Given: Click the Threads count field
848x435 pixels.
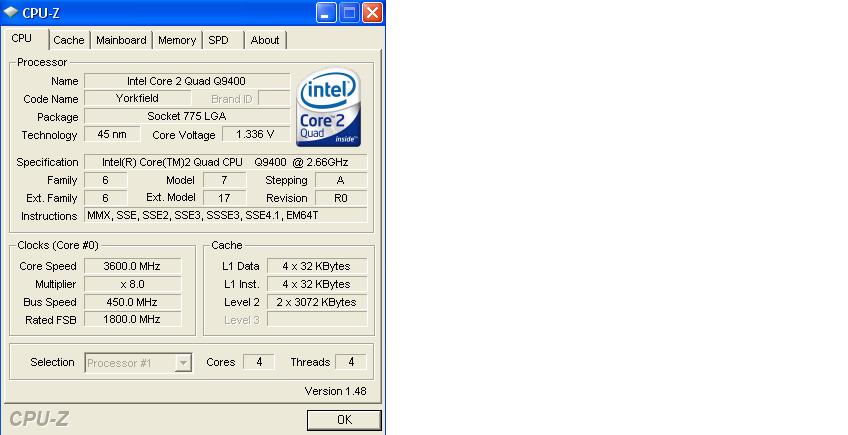Looking at the screenshot, I should pos(350,362).
